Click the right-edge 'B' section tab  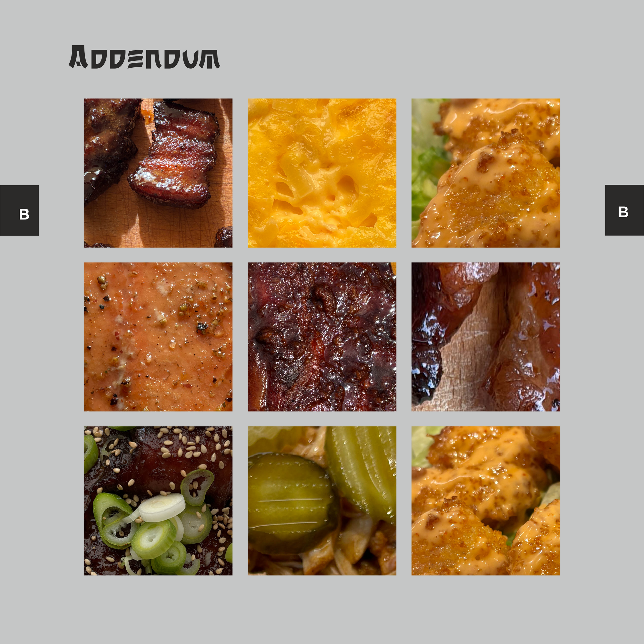pos(624,210)
